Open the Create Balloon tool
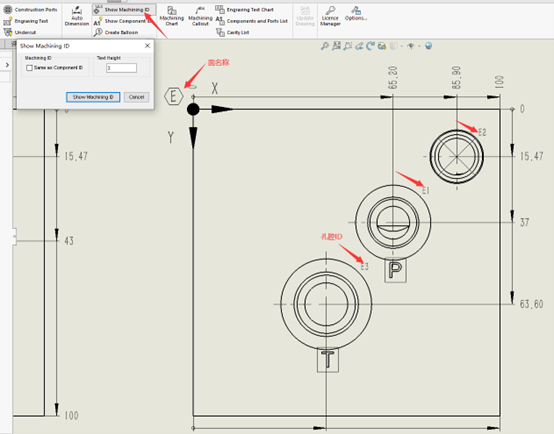 116,33
